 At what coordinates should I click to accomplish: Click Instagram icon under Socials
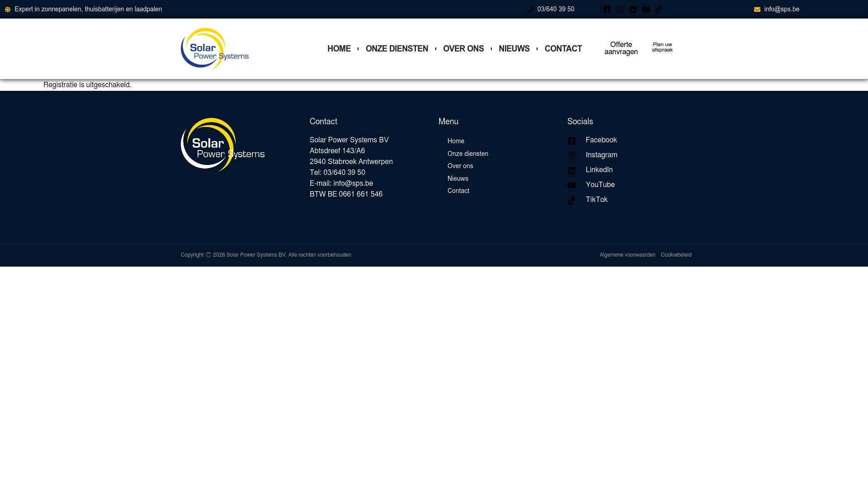pos(571,156)
